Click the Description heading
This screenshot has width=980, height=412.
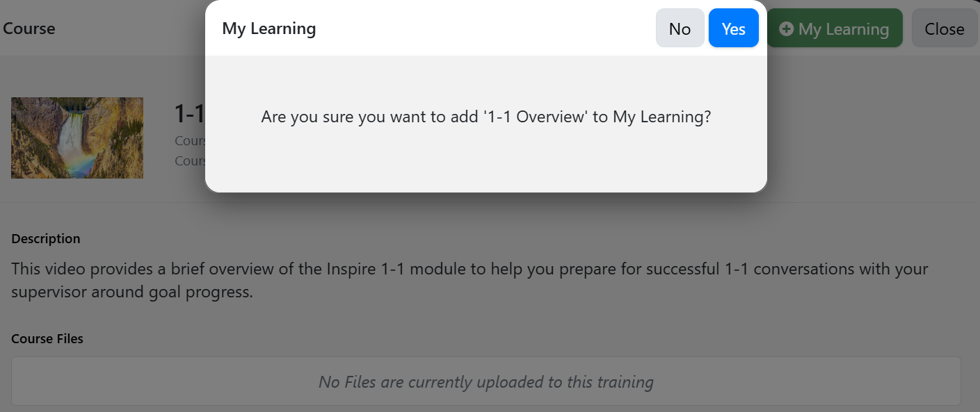46,238
